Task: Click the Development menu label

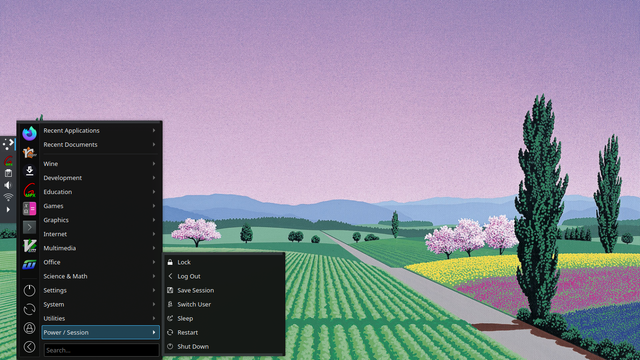Action: pyautogui.click(x=62, y=178)
